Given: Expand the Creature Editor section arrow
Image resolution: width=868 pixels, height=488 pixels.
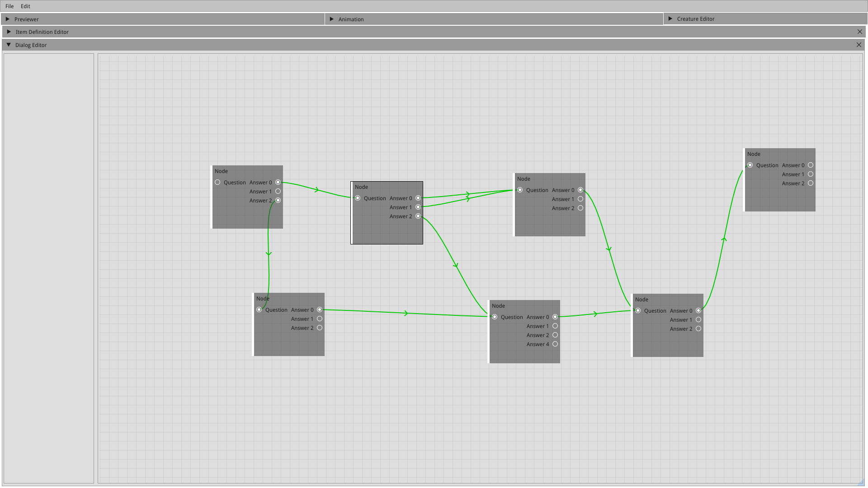Looking at the screenshot, I should click(x=670, y=19).
